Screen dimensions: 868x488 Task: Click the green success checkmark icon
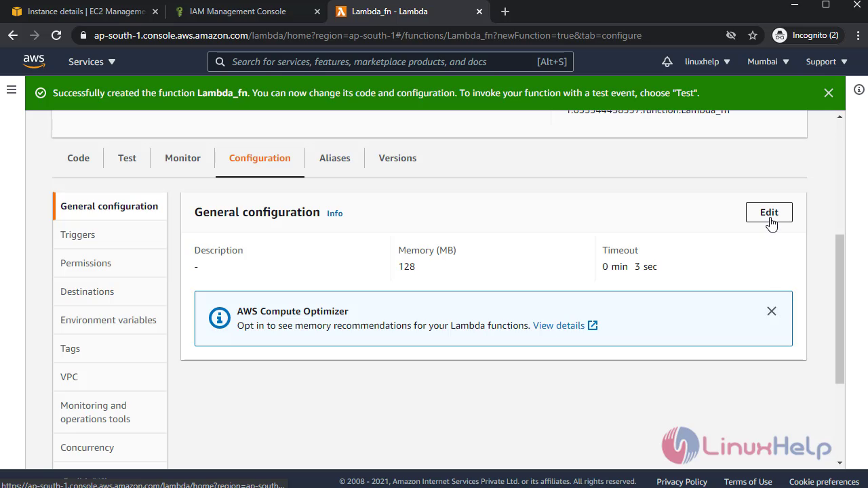[x=41, y=93]
